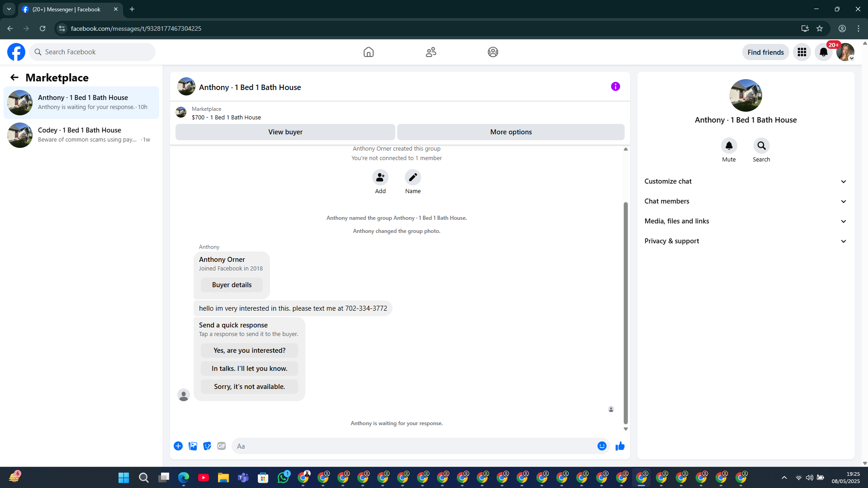Open Windows Start menu
This screenshot has width=868, height=488.
pos(123,478)
